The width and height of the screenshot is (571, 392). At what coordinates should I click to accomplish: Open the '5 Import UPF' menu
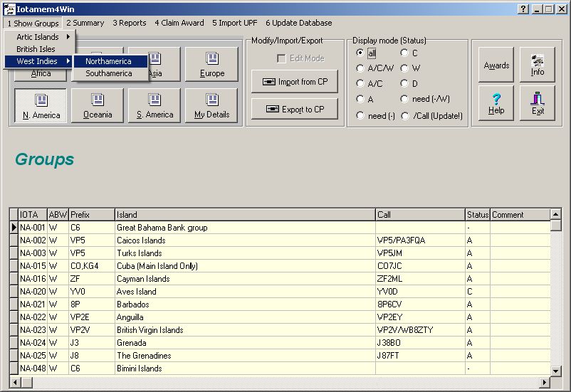[234, 23]
